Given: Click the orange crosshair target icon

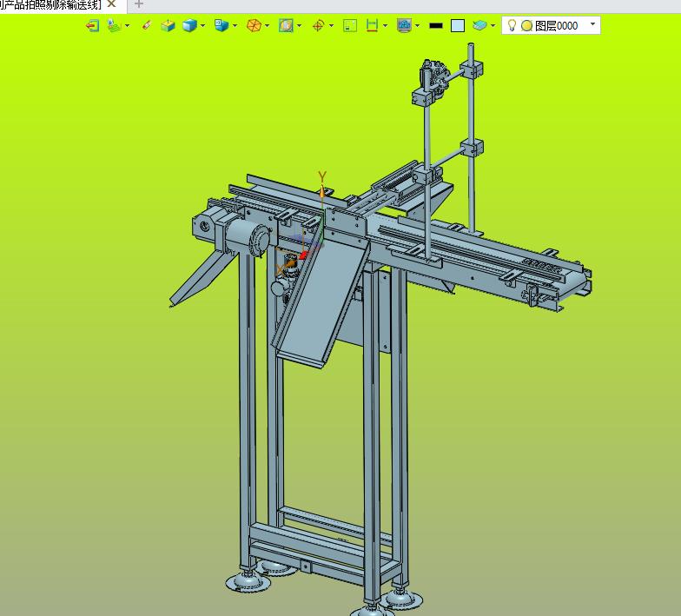Looking at the screenshot, I should click(318, 26).
